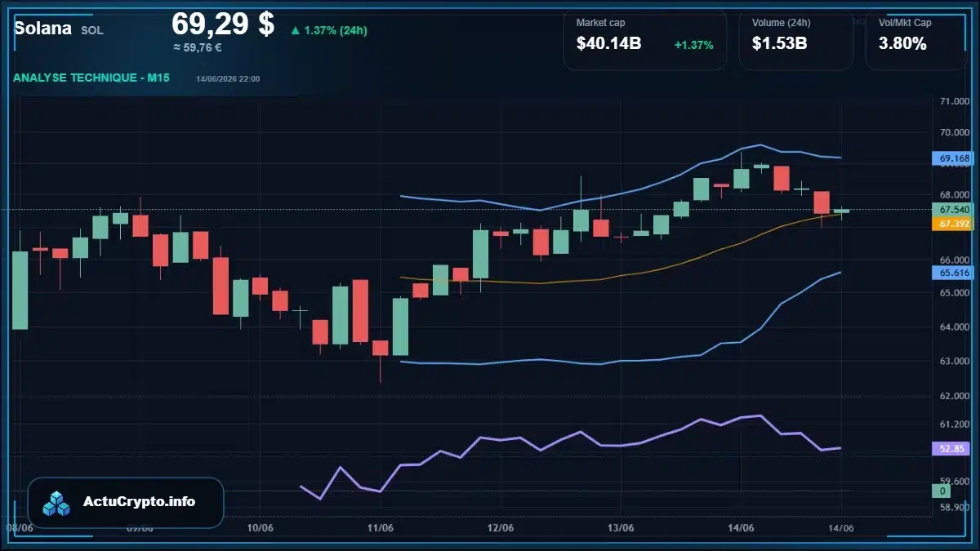
Task: Click the 71.000 price axis label
Action: 955,101
